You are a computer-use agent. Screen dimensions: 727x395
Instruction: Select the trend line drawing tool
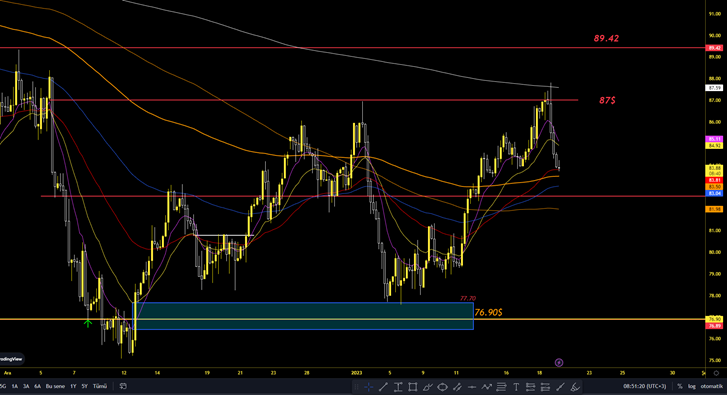tap(383, 387)
